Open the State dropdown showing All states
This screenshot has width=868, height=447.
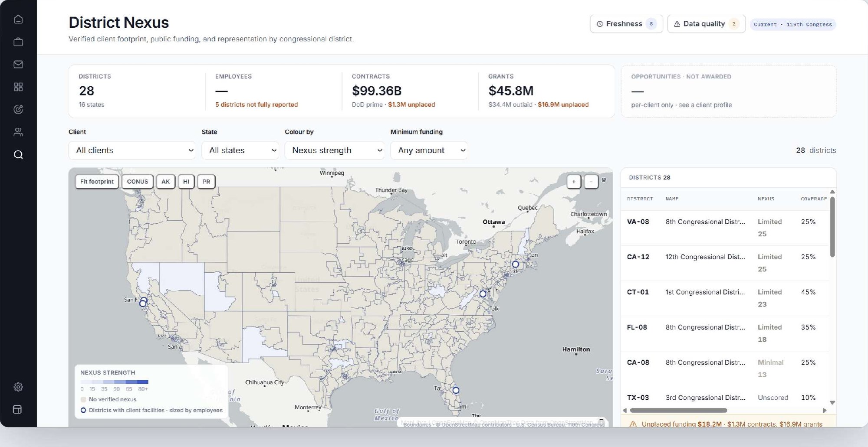(x=240, y=150)
